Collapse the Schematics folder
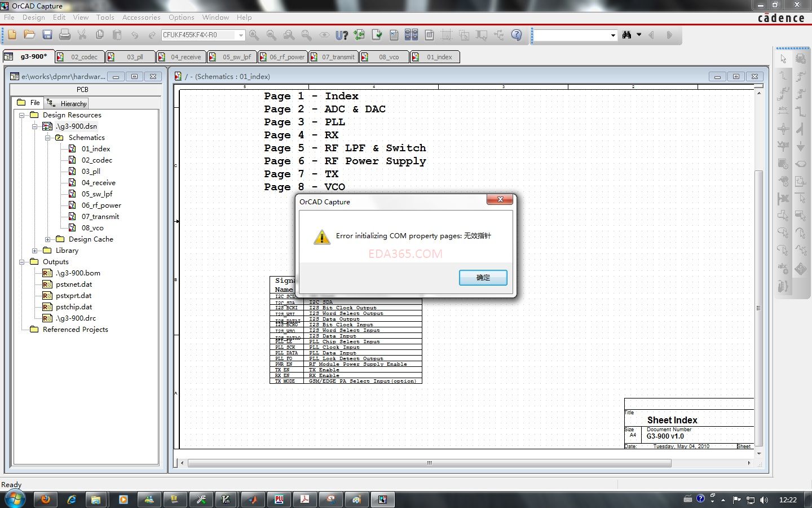Screen dimensions: 812x508 pyautogui.click(x=48, y=138)
